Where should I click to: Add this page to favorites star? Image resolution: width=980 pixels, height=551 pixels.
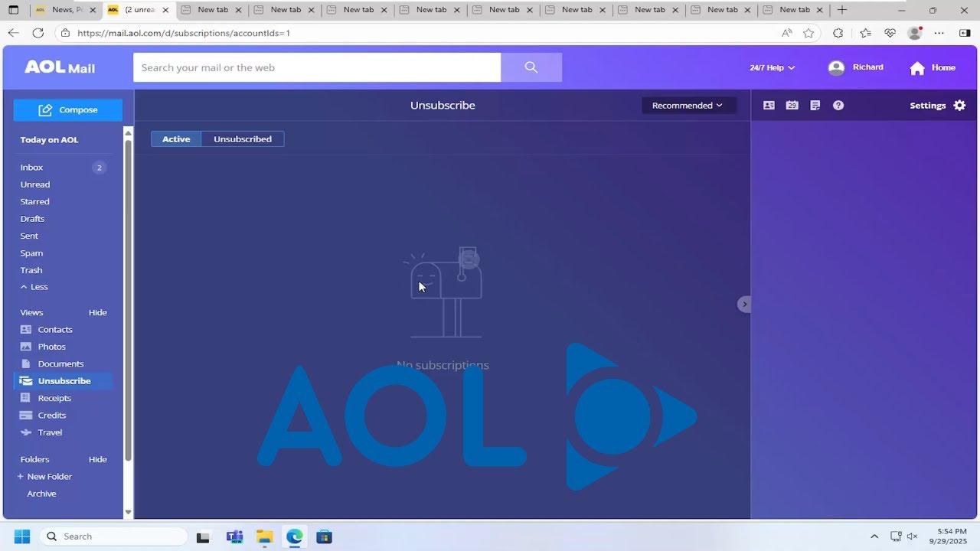[x=808, y=33]
